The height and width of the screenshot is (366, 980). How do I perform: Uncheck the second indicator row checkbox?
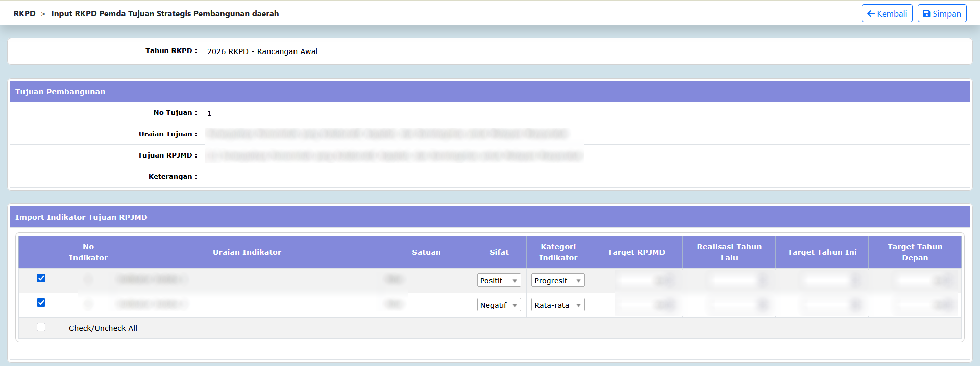click(41, 303)
